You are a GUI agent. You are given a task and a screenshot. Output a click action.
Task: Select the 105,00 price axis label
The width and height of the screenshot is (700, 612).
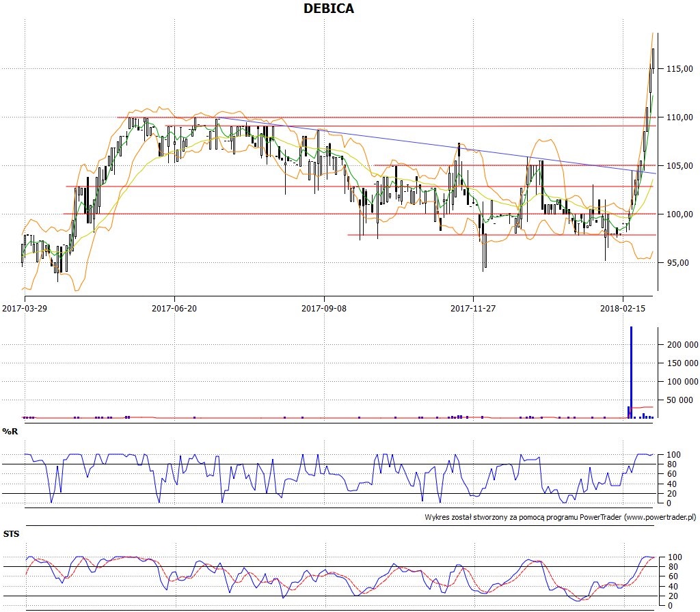click(x=679, y=166)
